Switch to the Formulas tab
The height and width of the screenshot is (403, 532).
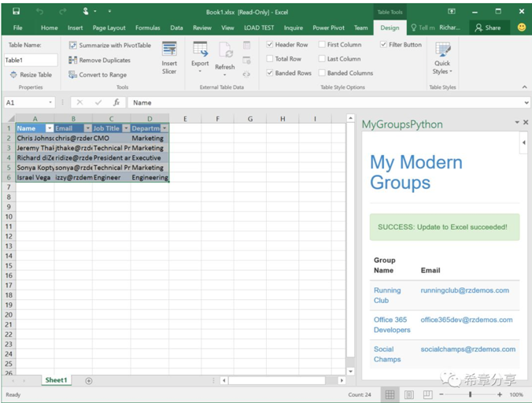pyautogui.click(x=148, y=28)
